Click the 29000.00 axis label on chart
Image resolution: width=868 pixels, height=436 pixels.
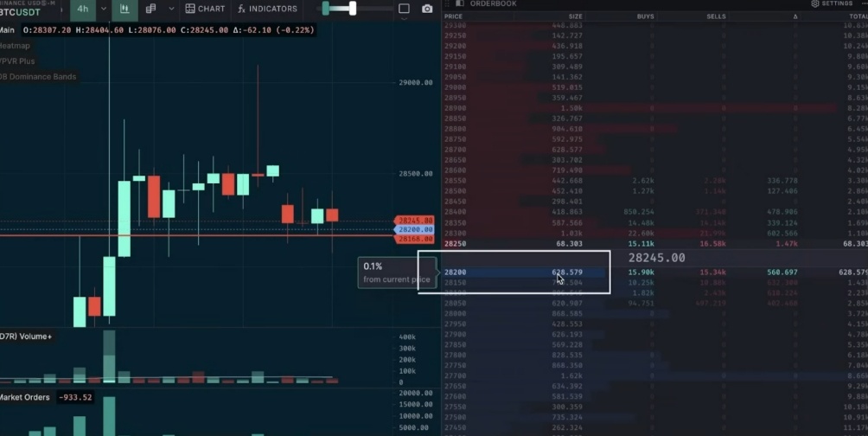tap(416, 82)
